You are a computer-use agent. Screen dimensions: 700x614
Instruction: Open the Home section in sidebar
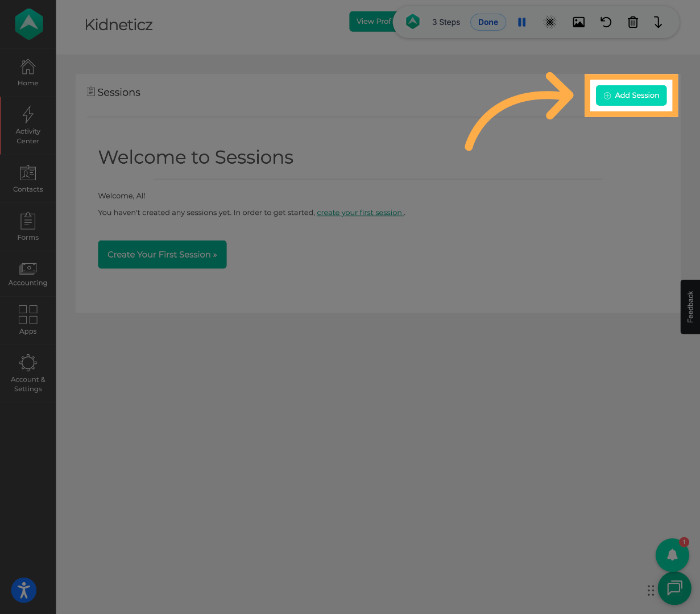coord(28,72)
